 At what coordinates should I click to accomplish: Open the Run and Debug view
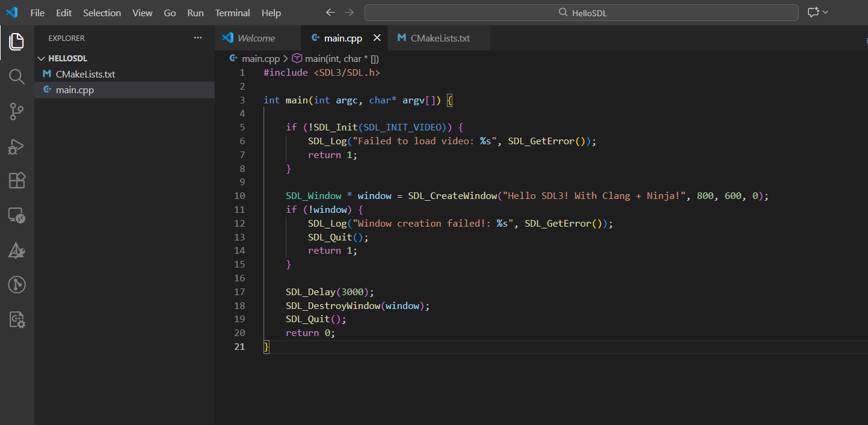17,146
